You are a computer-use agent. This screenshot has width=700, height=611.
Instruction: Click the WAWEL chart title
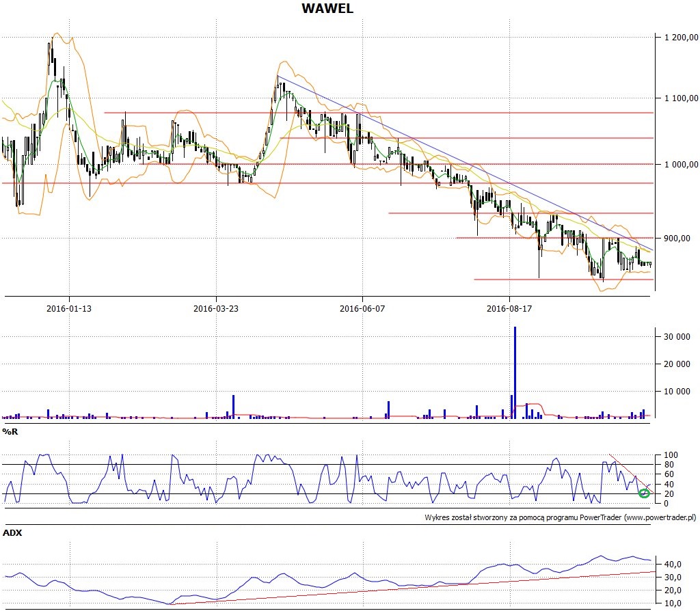point(327,8)
